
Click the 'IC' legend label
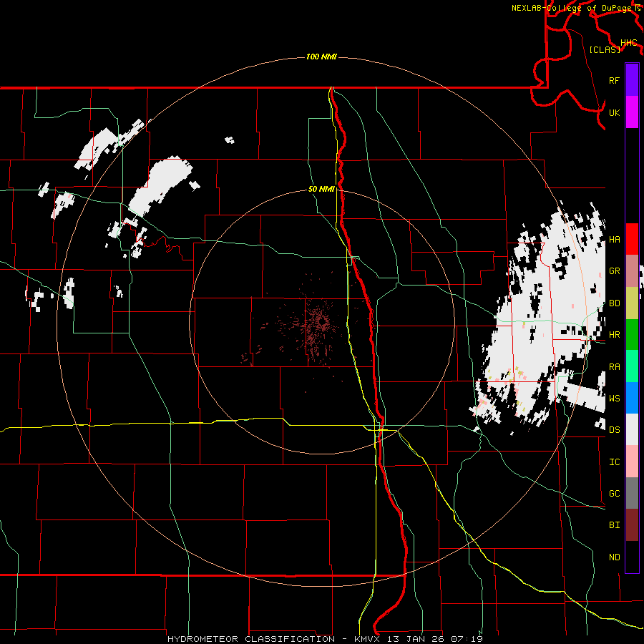click(x=614, y=462)
